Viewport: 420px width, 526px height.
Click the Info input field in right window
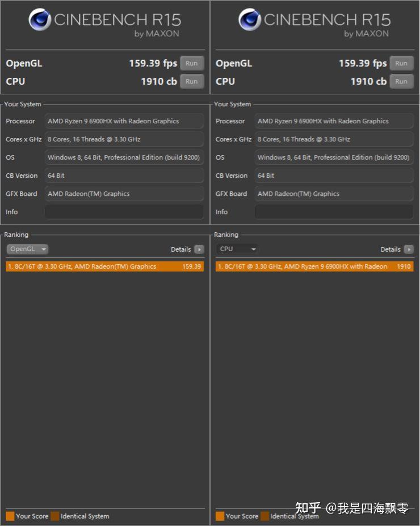(334, 212)
